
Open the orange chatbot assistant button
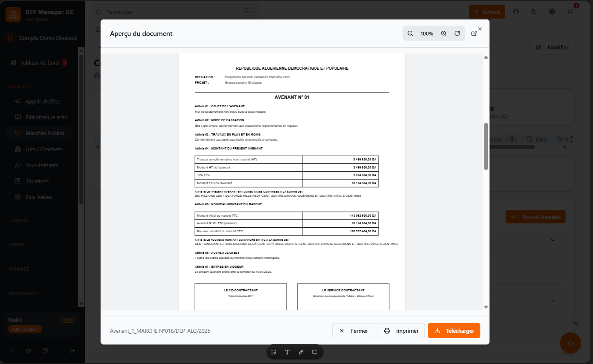point(570,343)
